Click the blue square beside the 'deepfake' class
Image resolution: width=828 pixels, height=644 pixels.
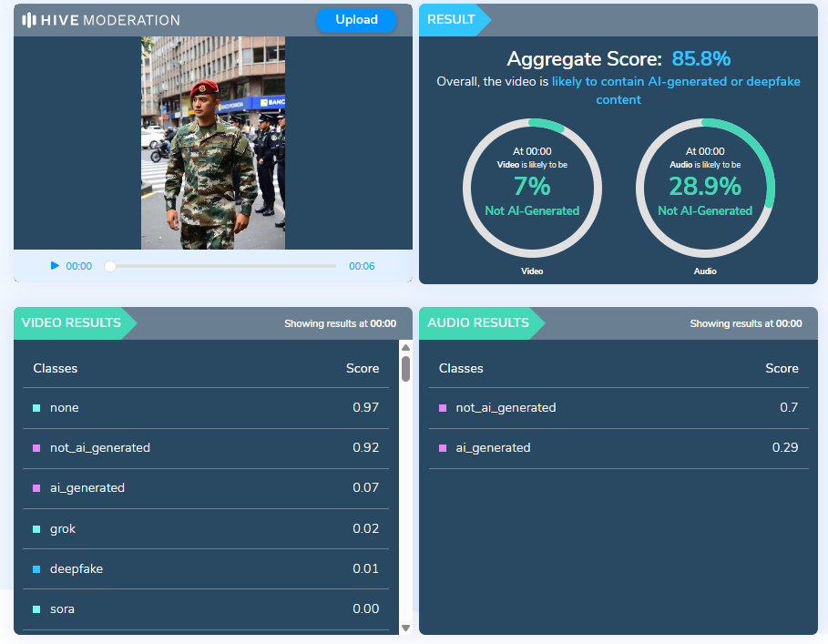coord(36,568)
